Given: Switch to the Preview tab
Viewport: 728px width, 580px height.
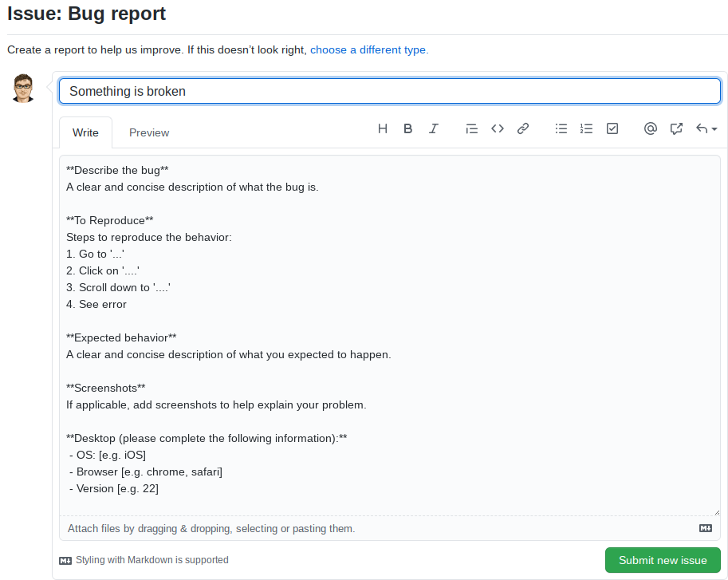Looking at the screenshot, I should [149, 132].
